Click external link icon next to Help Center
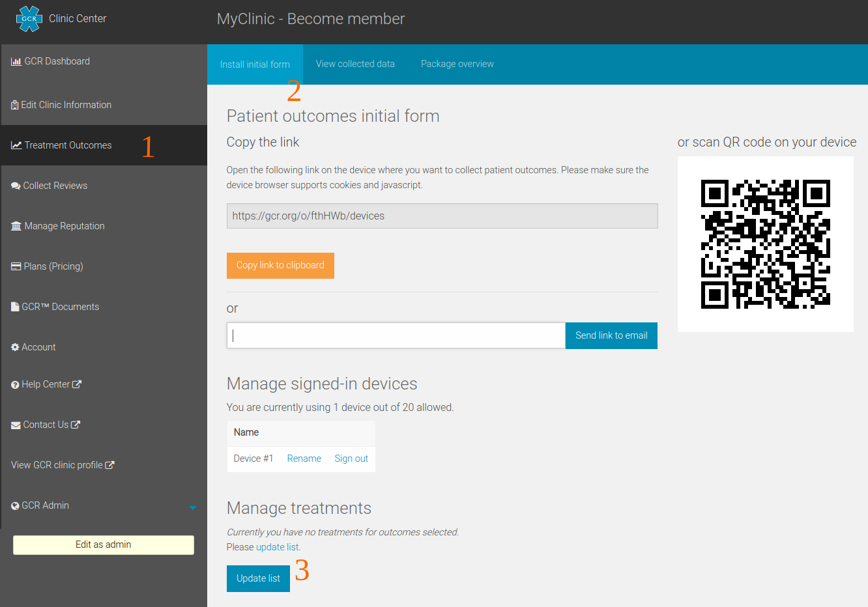Image resolution: width=868 pixels, height=607 pixels. pyautogui.click(x=77, y=384)
